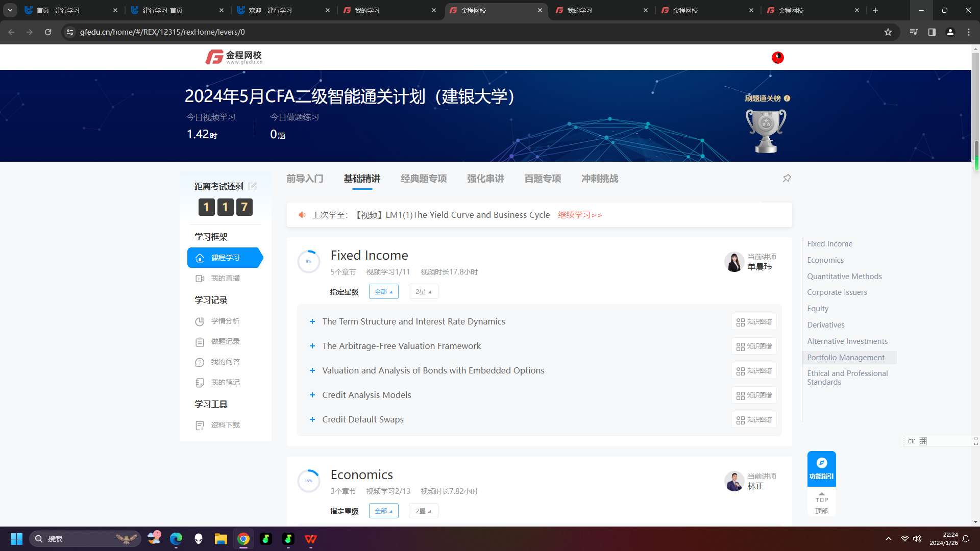Open 学情分析 in the sidebar
Image resolution: width=980 pixels, height=551 pixels.
pyautogui.click(x=225, y=321)
